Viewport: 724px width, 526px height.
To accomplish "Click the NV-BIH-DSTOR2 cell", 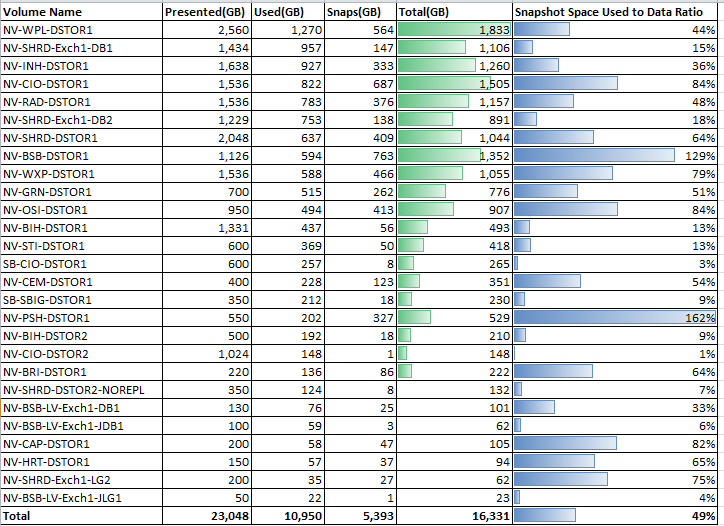I will coord(82,336).
